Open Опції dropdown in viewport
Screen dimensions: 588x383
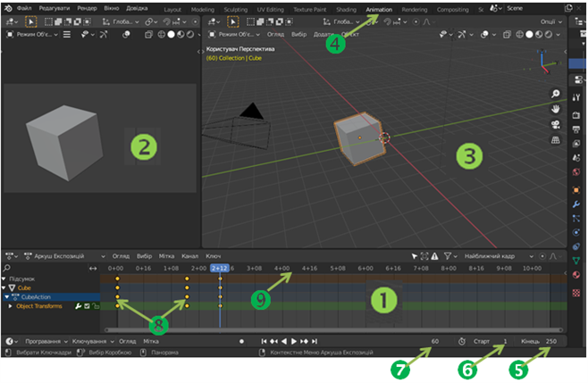[x=551, y=21]
